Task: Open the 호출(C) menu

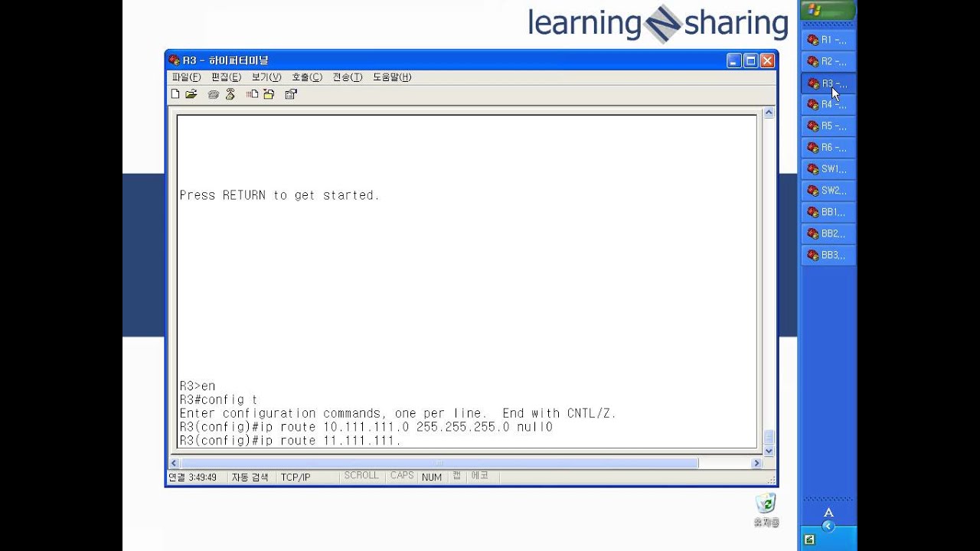Action: tap(307, 77)
